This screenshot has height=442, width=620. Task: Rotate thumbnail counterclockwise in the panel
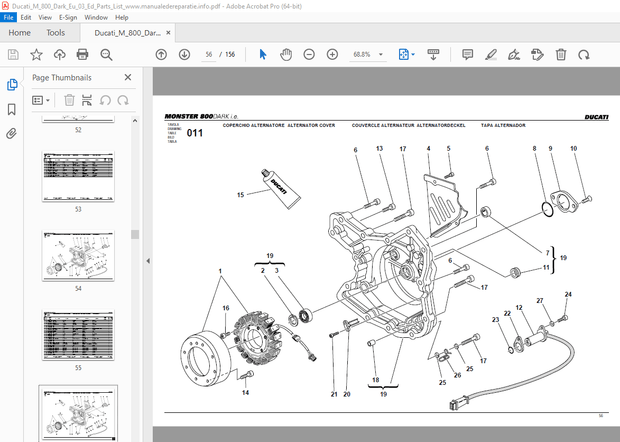tap(105, 100)
